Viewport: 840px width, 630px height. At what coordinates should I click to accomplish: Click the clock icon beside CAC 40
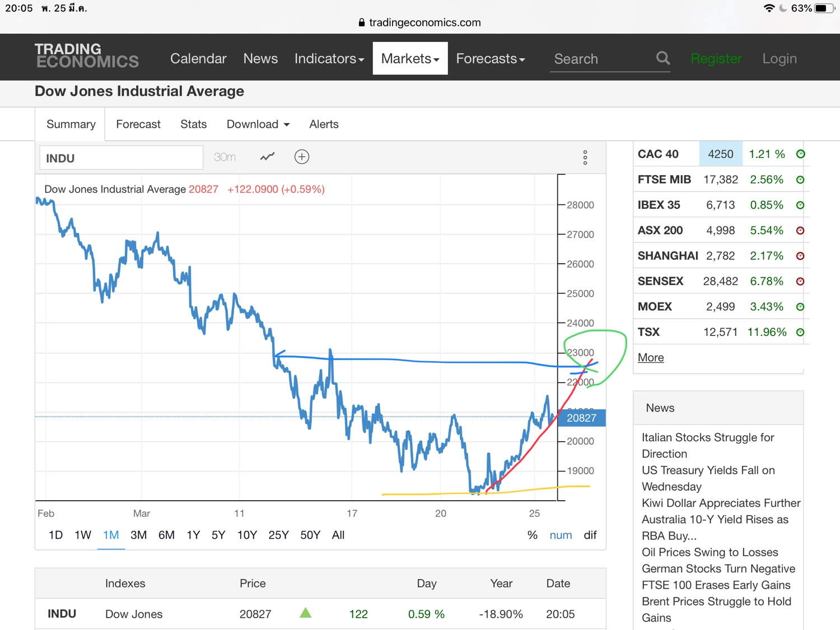point(800,154)
